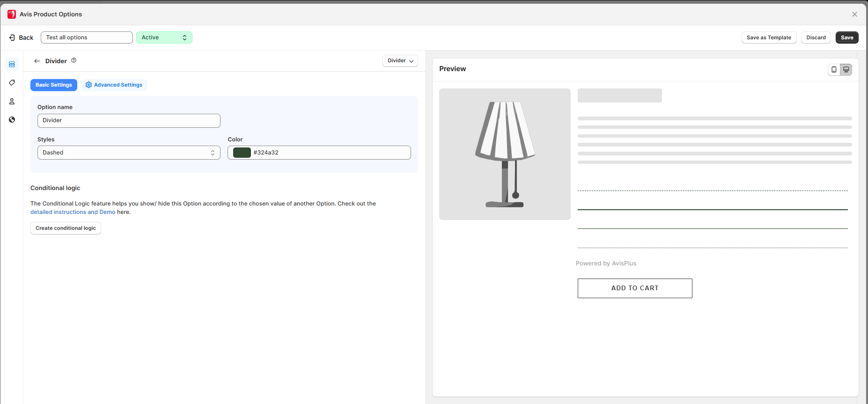Click the back arrow beside Divider heading
This screenshot has height=404, width=868.
click(37, 61)
